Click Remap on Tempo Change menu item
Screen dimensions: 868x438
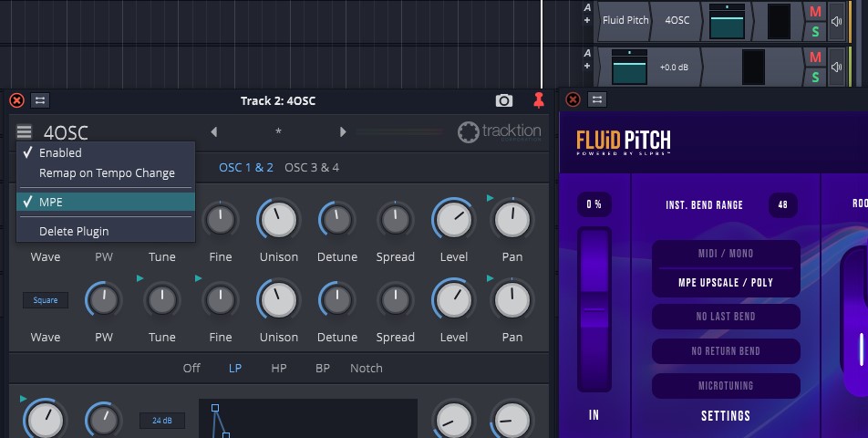(106, 173)
